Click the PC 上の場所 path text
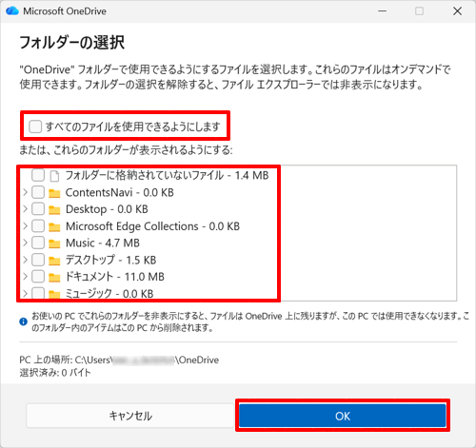The height and width of the screenshot is (448, 476). coord(119,360)
